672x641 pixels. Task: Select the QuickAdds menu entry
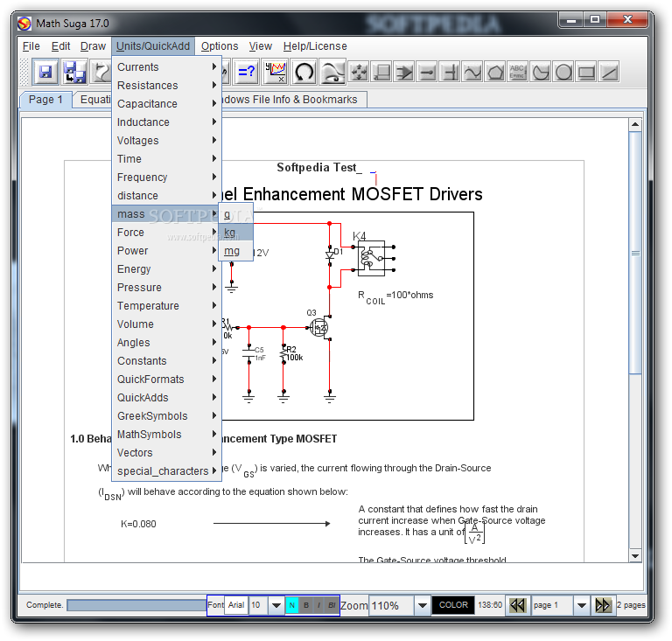tap(166, 398)
